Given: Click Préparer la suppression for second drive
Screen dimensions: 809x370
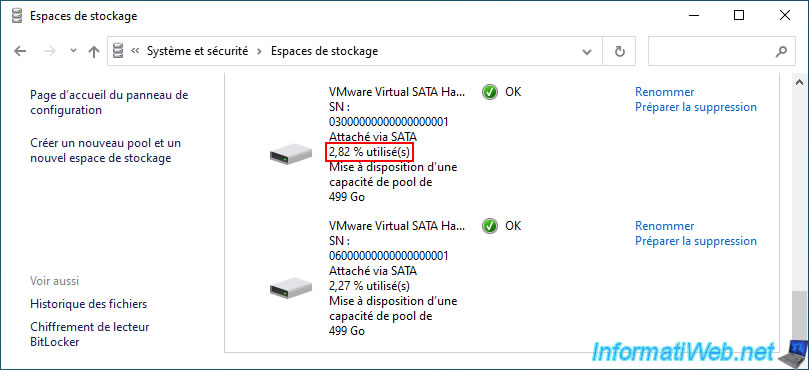Looking at the screenshot, I should coord(696,241).
